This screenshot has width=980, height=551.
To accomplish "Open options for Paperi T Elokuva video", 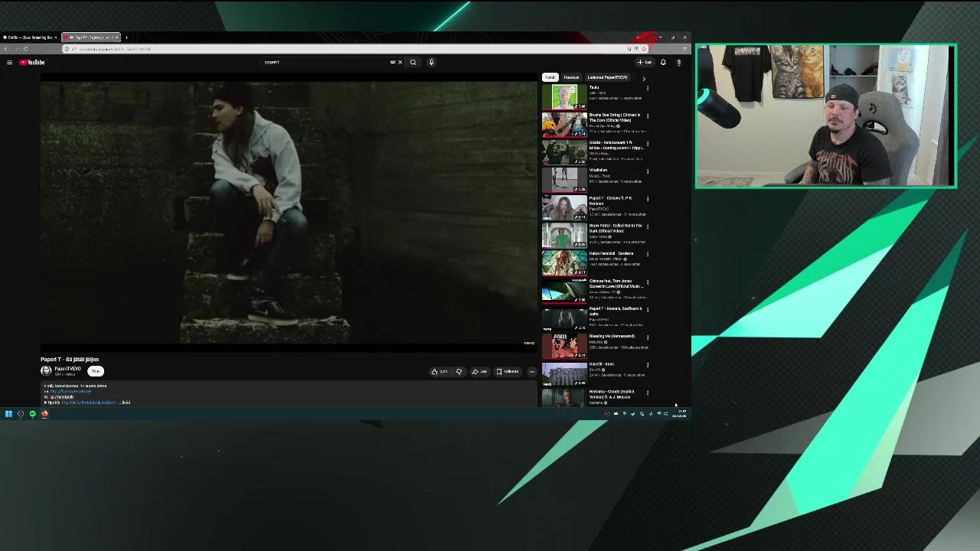I will (x=648, y=199).
